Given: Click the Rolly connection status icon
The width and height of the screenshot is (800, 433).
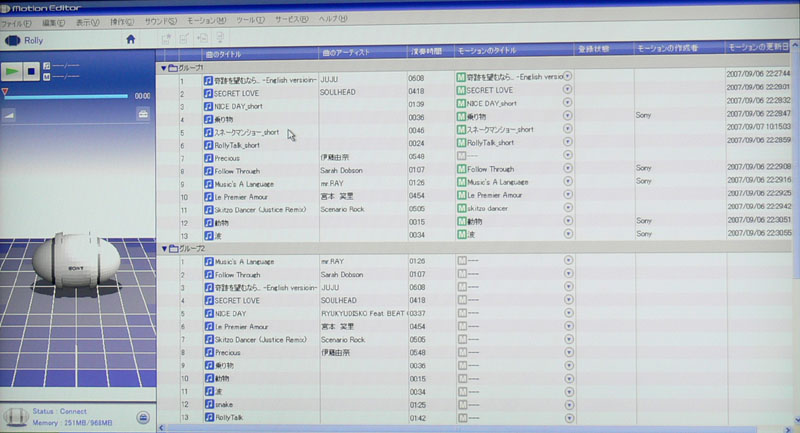Looking at the screenshot, I should pyautogui.click(x=15, y=417).
